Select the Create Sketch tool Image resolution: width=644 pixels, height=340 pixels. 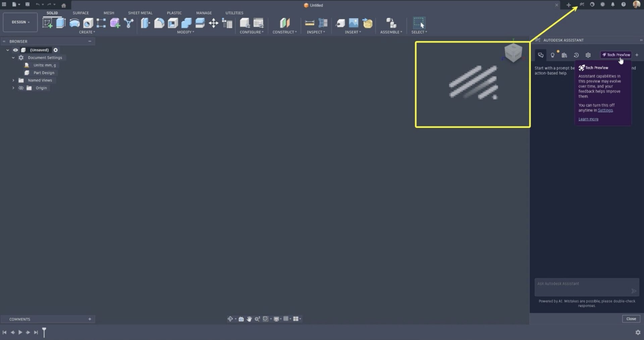point(47,23)
